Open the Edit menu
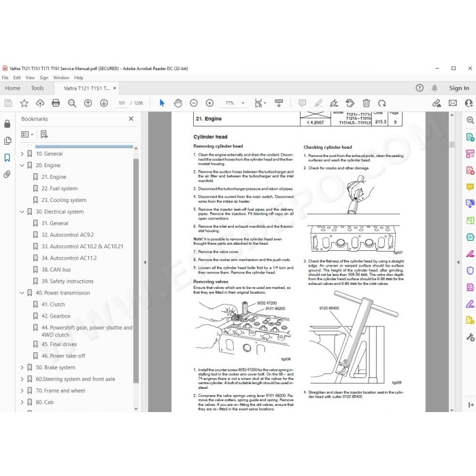 [x=17, y=78]
